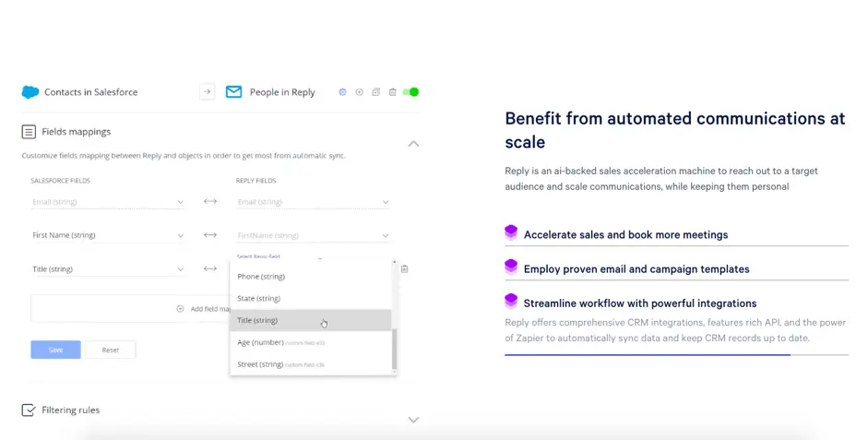Open Salesforce Email (string) dropdown

pyautogui.click(x=108, y=202)
